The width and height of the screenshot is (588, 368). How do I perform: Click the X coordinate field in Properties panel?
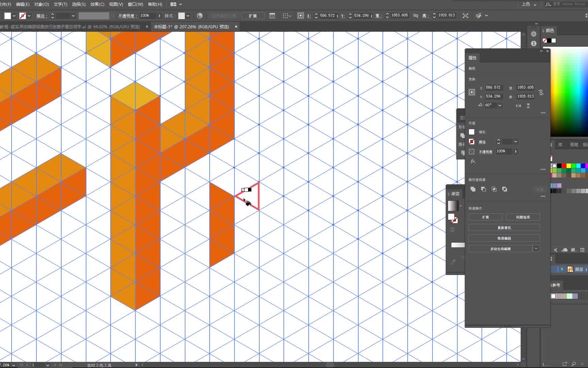(493, 88)
